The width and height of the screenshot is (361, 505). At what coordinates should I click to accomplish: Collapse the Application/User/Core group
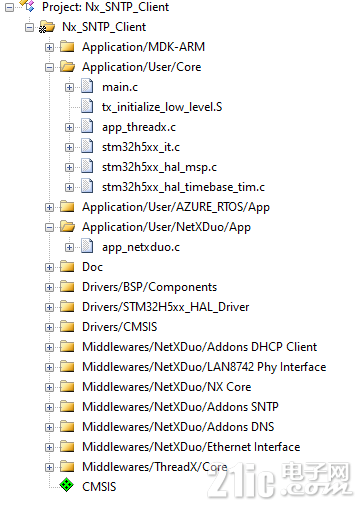point(49,67)
